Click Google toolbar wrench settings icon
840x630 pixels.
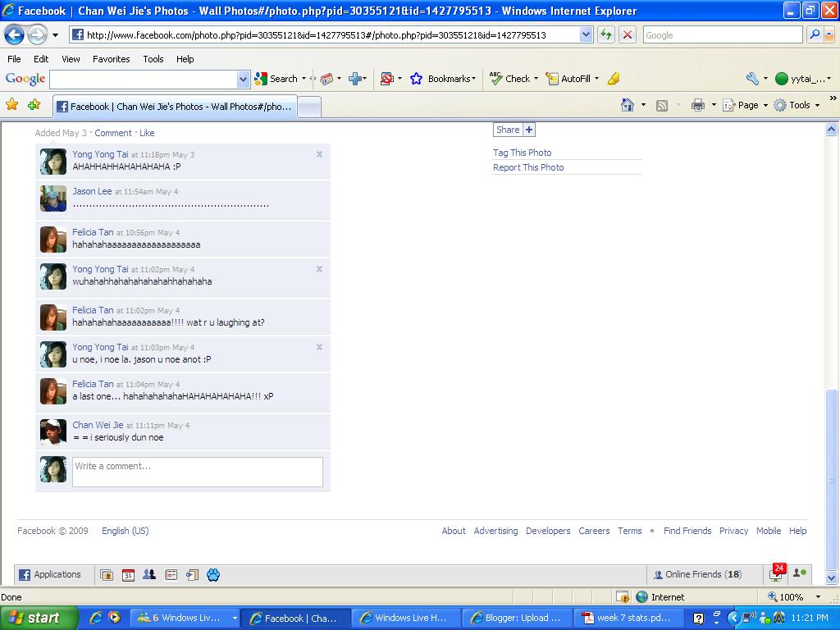click(752, 79)
